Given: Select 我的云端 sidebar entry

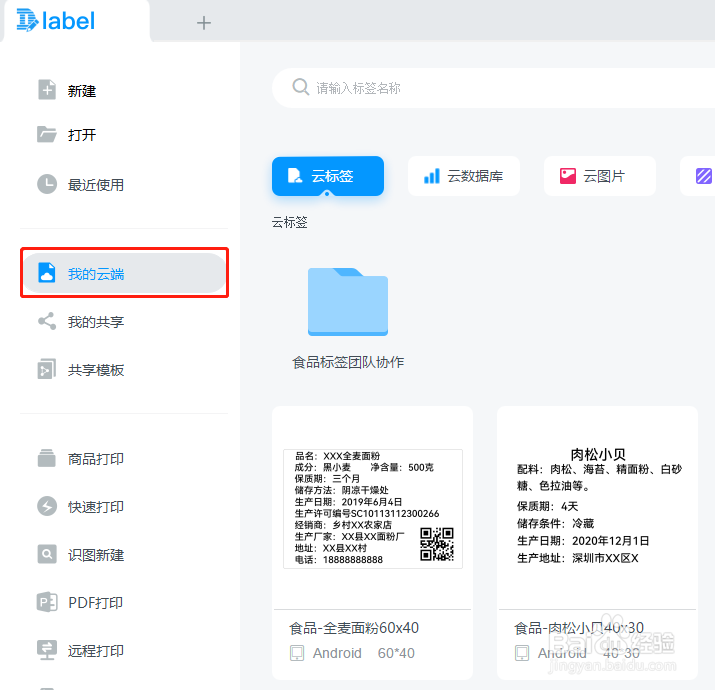Looking at the screenshot, I should click(124, 273).
